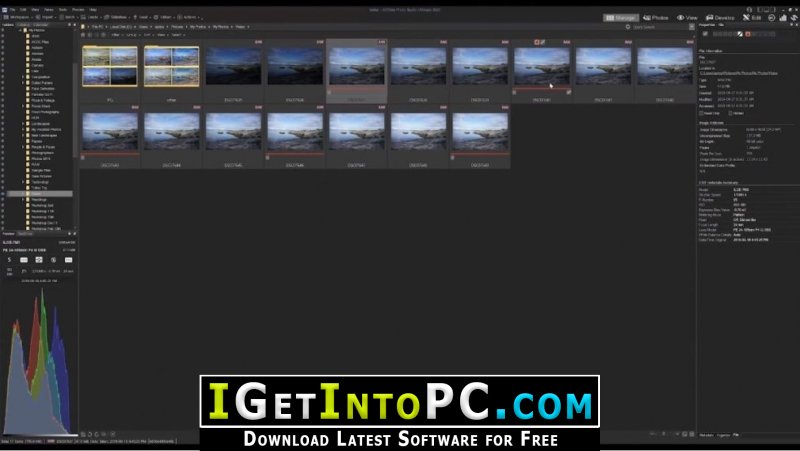Apply the red color label

(x=747, y=34)
